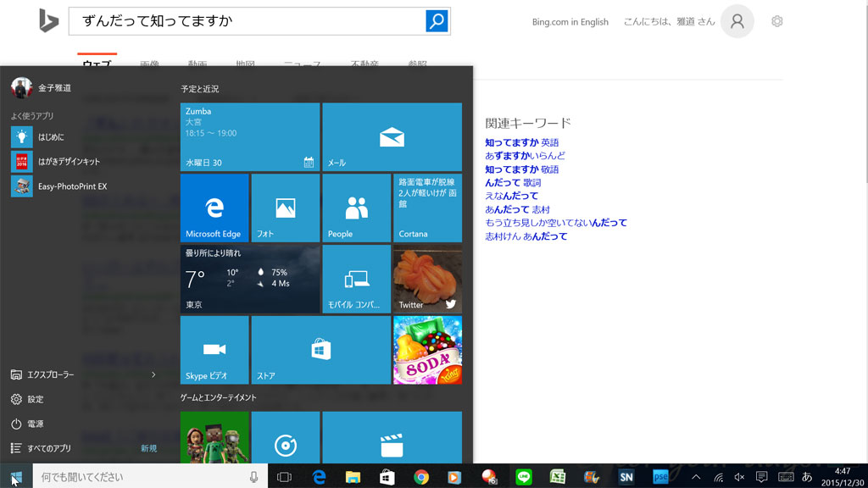Screen dimensions: 868x488
Task: Click the Bing account avatar
Action: tap(737, 21)
